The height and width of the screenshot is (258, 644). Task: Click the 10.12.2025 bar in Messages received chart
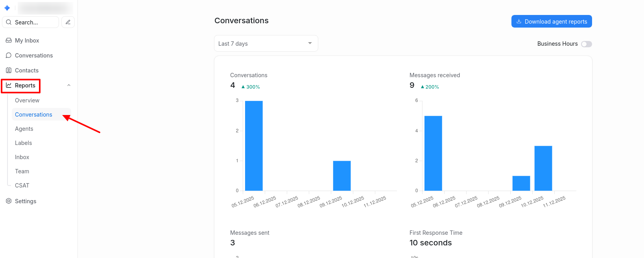point(543,168)
